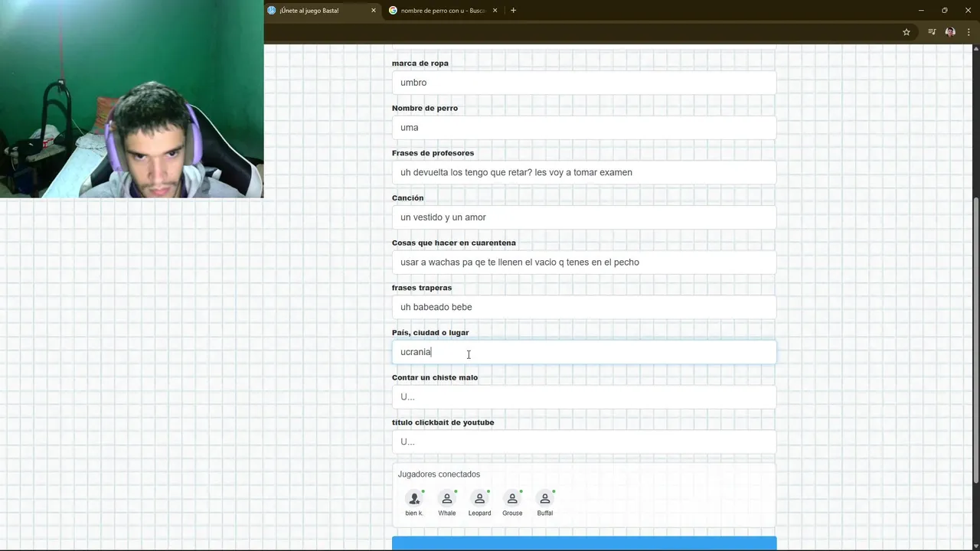Click the 'Contar un chiste malo' label
Image resolution: width=980 pixels, height=551 pixels.
[435, 377]
